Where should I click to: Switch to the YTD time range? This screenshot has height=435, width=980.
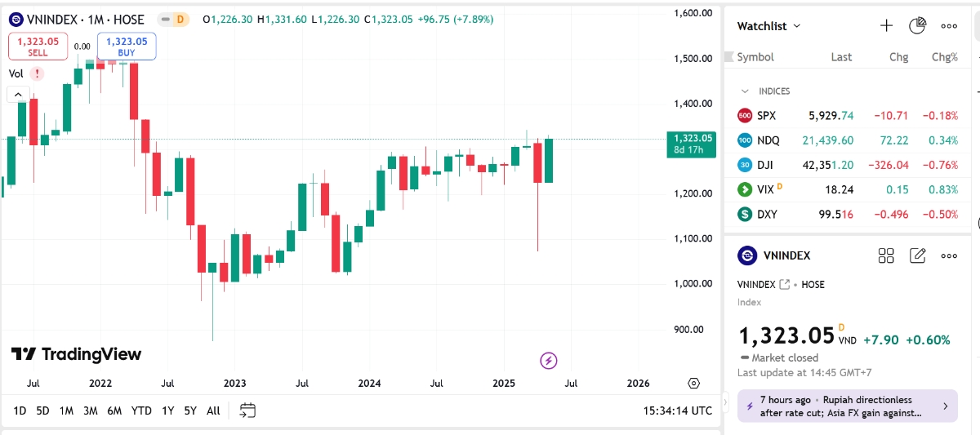click(x=141, y=411)
